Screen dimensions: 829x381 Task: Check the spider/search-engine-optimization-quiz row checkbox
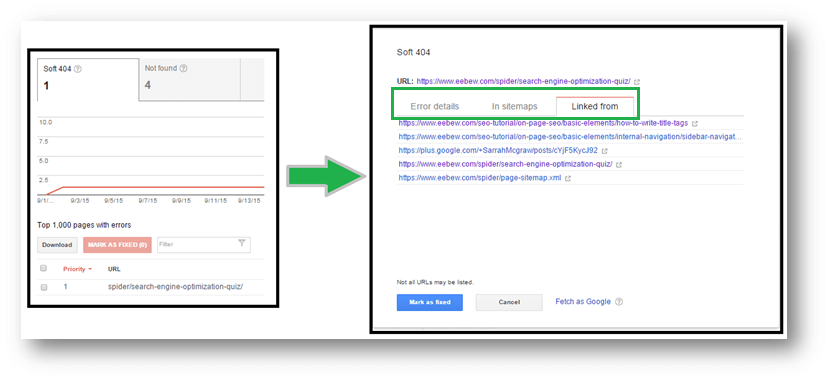44,287
